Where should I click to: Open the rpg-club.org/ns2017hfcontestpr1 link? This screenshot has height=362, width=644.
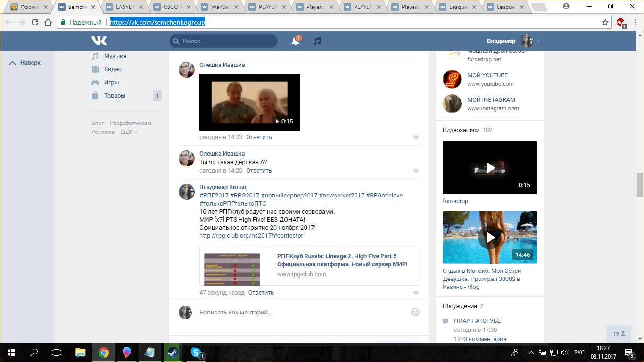coord(253,235)
